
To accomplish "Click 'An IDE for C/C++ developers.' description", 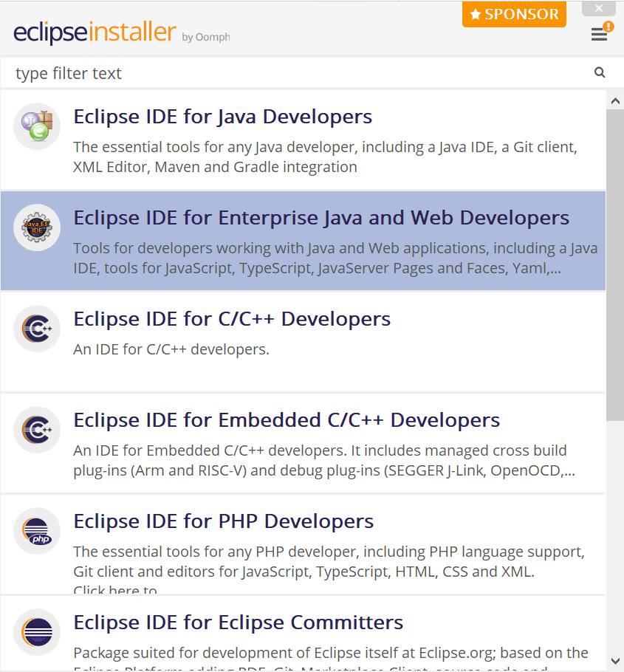I will tap(171, 349).
